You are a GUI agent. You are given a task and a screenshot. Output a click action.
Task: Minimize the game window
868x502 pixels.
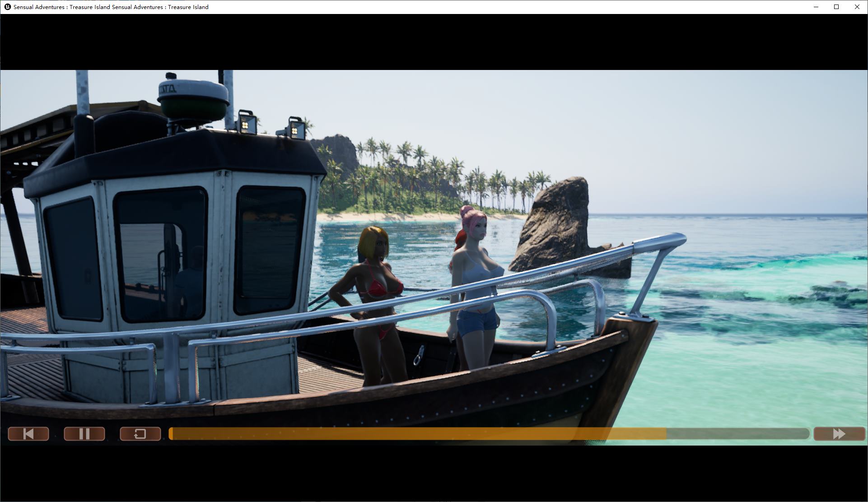click(x=816, y=7)
